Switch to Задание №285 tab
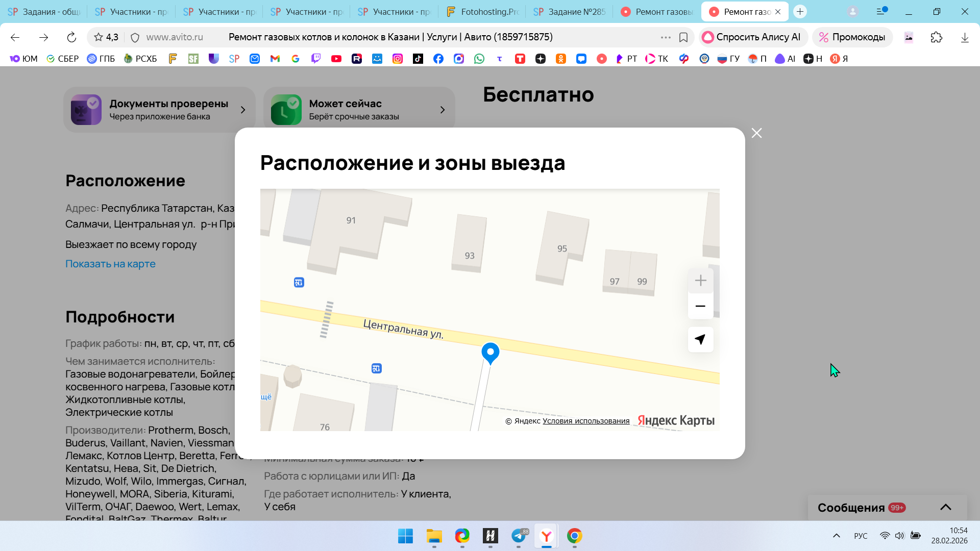 [570, 11]
